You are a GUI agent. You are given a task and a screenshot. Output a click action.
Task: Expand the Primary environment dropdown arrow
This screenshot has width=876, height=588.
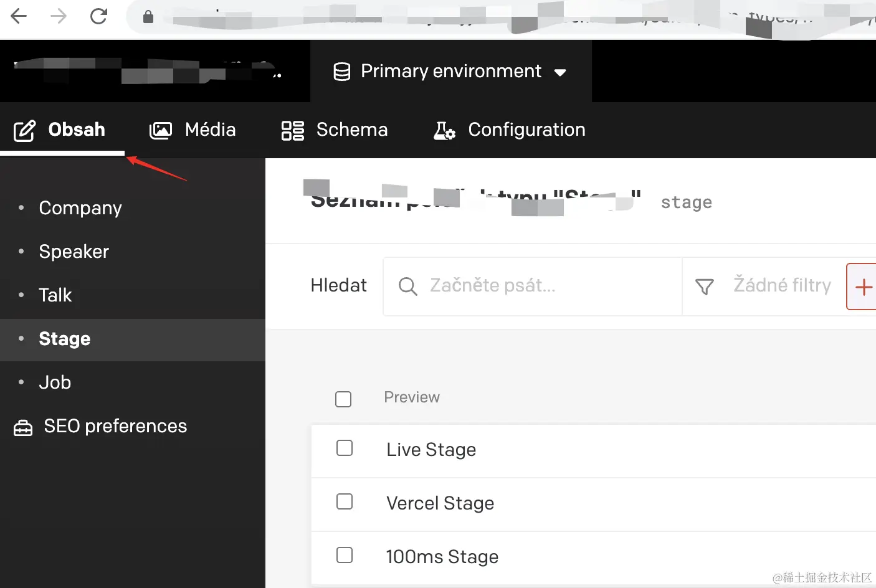[560, 72]
